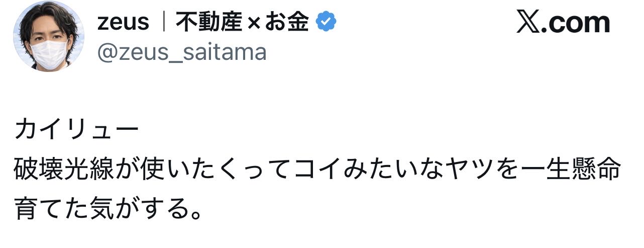
Task: Click the word "カイリュー" in the tweet
Action: click(76, 131)
